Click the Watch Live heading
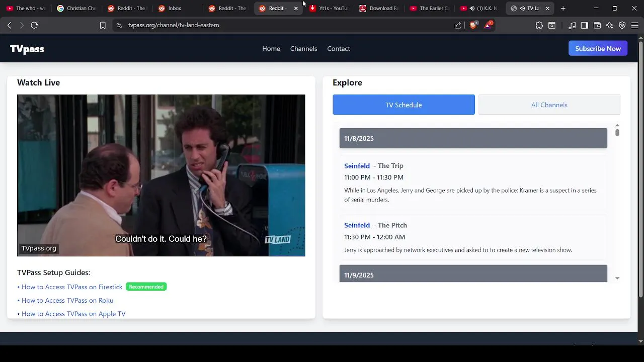644x362 pixels. tap(38, 82)
